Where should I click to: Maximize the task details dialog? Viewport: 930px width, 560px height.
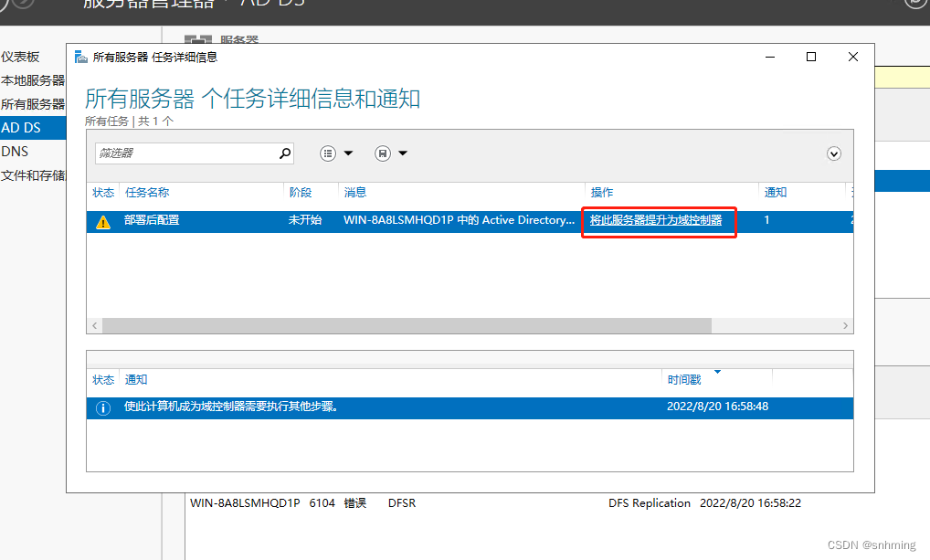pos(811,57)
